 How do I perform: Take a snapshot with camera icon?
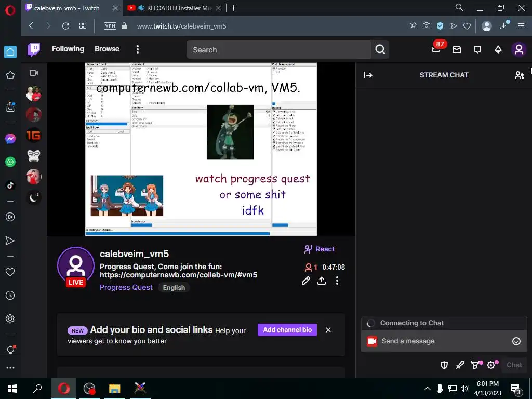click(x=427, y=26)
